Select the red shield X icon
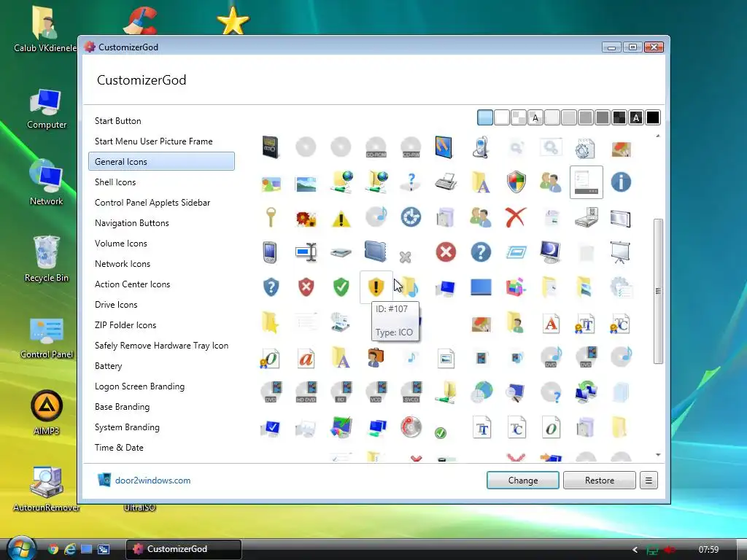Viewport: 747px width, 560px height. point(306,287)
